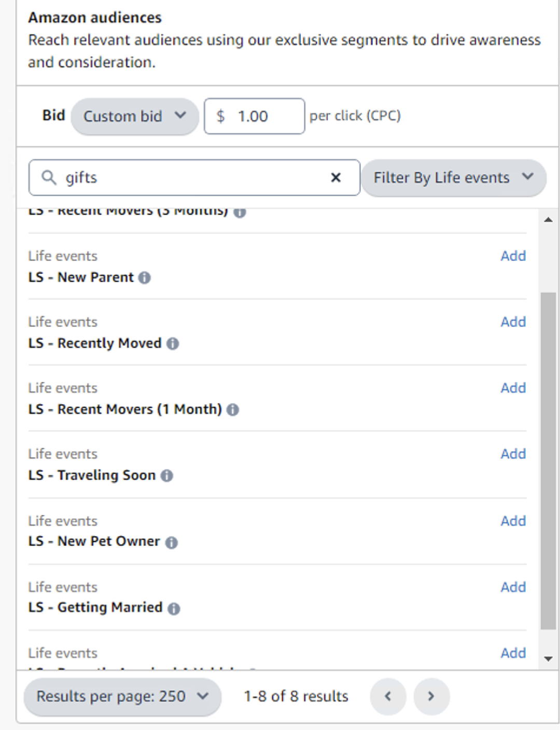The image size is (560, 730).
Task: Go to the previous results page
Action: (x=388, y=696)
